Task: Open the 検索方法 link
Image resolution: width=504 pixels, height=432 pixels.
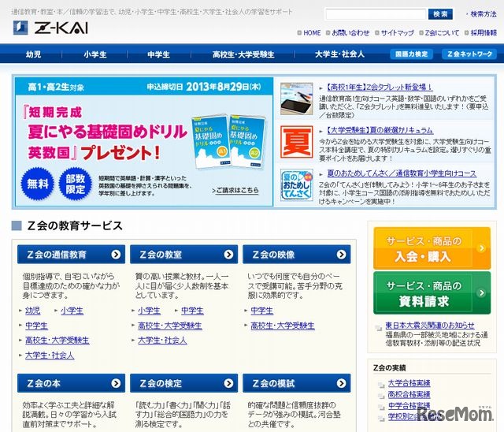Action: pyautogui.click(x=483, y=14)
